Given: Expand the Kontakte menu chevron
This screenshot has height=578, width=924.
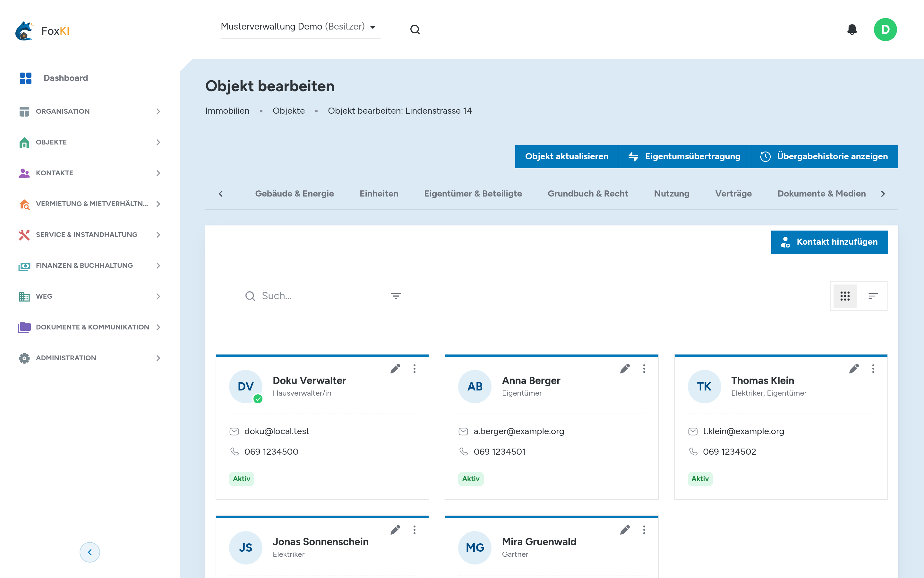Looking at the screenshot, I should point(158,173).
